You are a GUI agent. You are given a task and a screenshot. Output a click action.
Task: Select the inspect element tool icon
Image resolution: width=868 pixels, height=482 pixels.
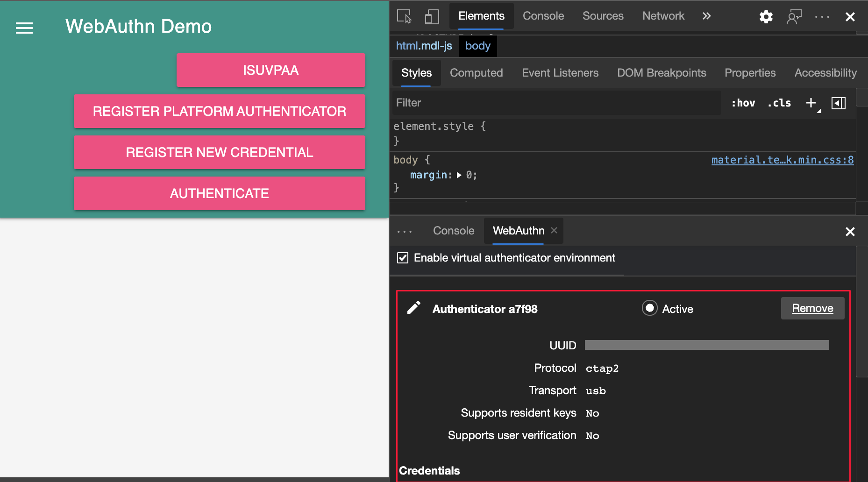click(x=405, y=16)
